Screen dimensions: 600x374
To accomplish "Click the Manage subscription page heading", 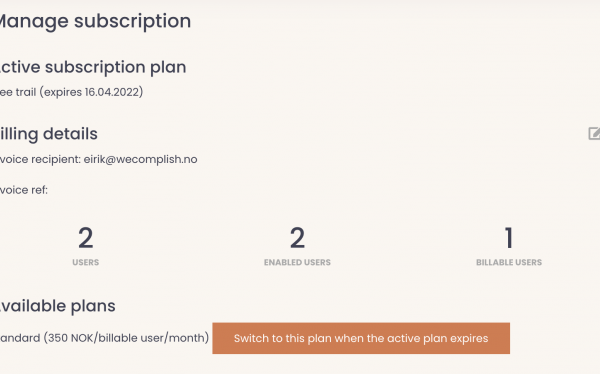I will coord(95,21).
